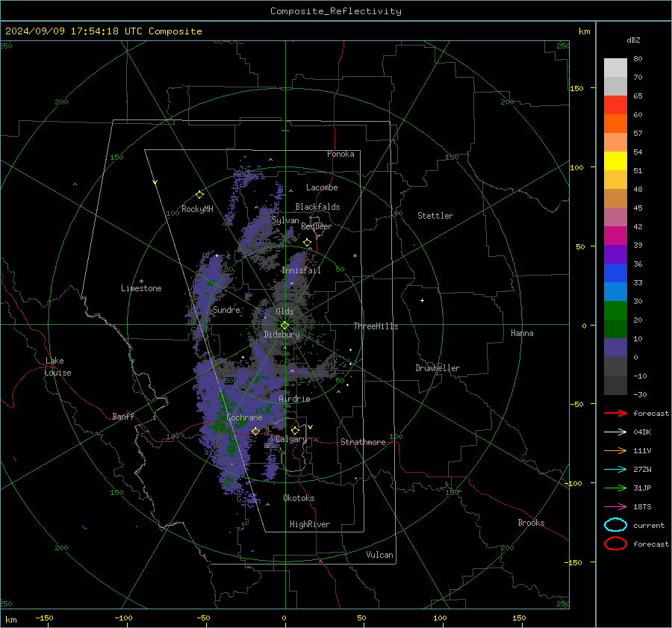Click the Banff town label

(x=123, y=416)
